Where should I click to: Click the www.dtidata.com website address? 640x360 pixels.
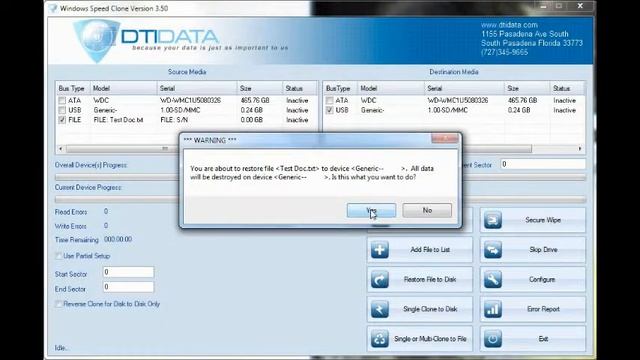click(509, 25)
